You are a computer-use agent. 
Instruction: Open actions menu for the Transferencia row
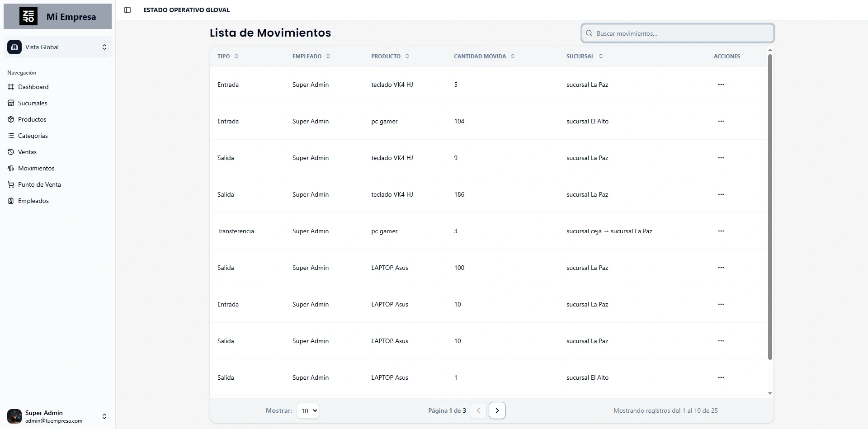click(721, 231)
